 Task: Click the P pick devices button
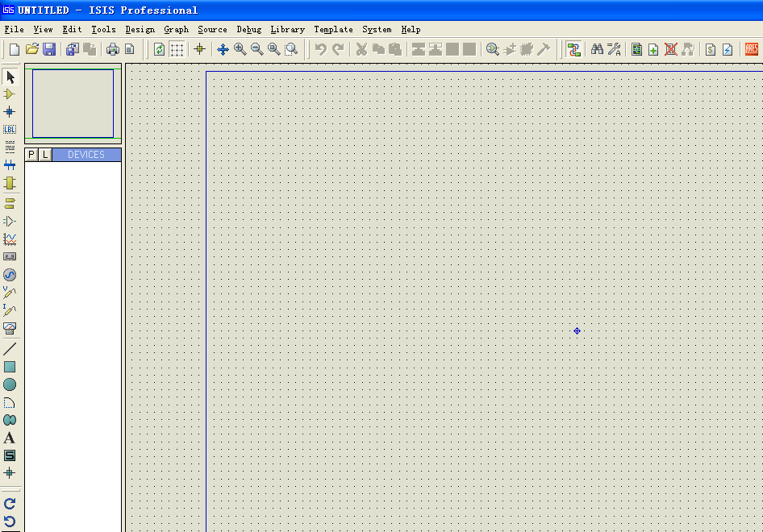(31, 155)
